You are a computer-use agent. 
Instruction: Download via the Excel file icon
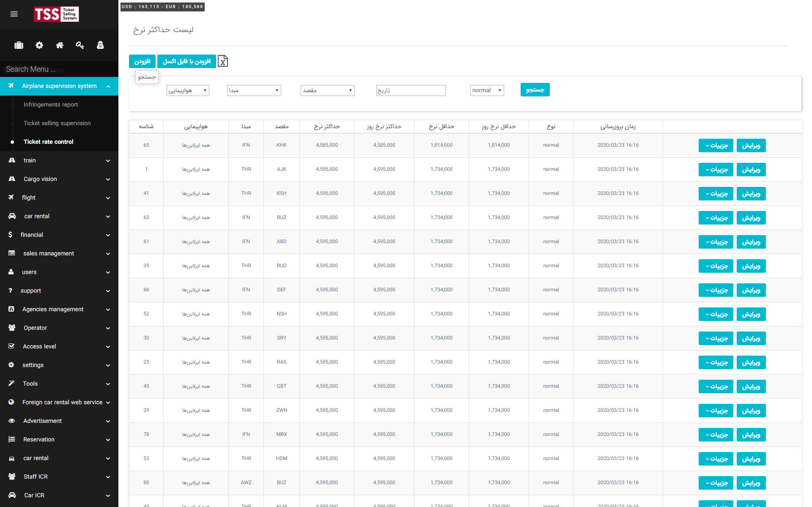pyautogui.click(x=223, y=61)
